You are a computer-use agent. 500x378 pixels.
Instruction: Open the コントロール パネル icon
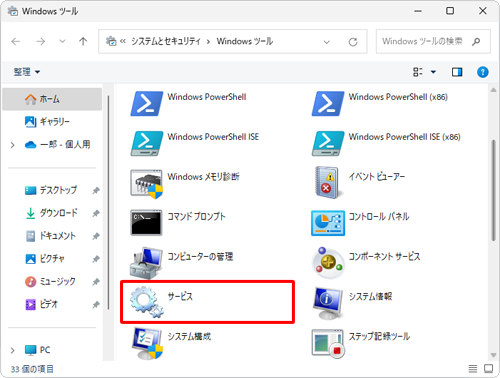coord(328,223)
